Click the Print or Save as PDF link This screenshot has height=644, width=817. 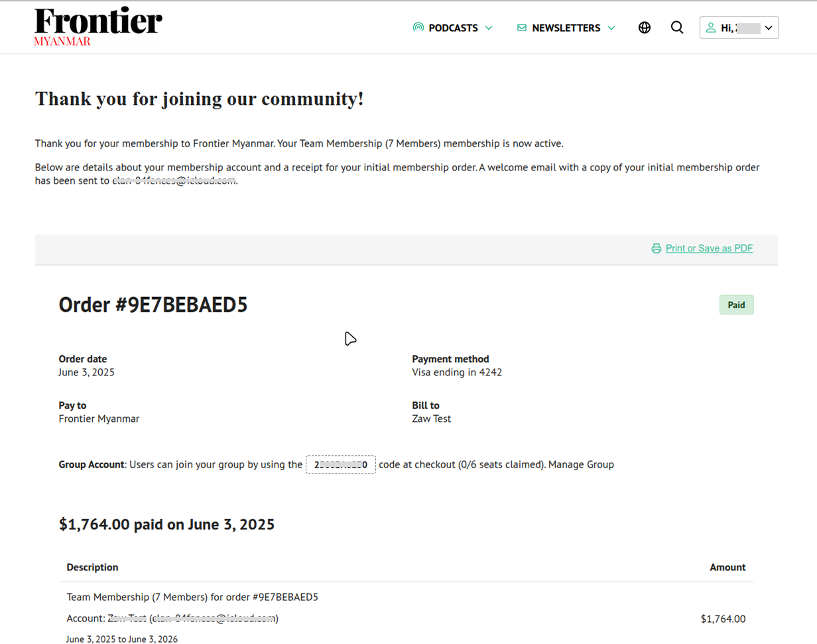[x=709, y=249]
